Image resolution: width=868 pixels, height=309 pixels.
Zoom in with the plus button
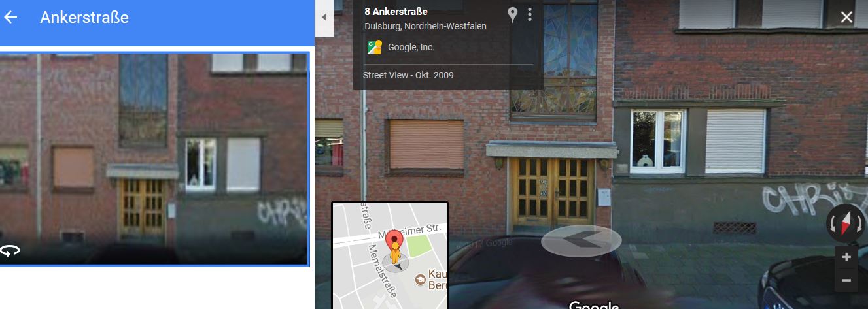click(x=846, y=257)
